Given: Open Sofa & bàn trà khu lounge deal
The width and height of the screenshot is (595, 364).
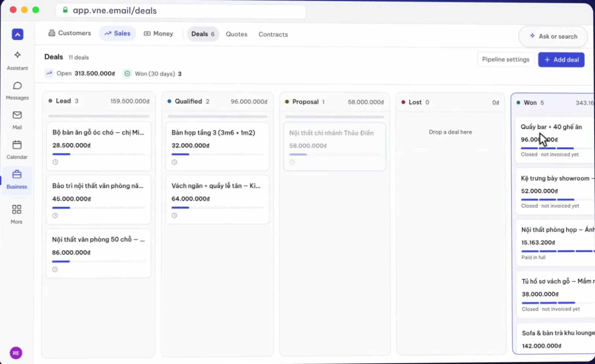Looking at the screenshot, I should tap(557, 338).
